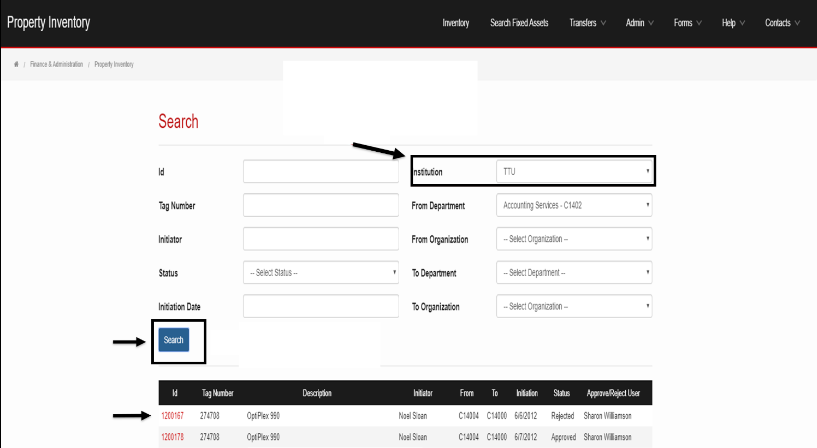The width and height of the screenshot is (817, 448).
Task: Click the Initiator column header
Action: 423,393
